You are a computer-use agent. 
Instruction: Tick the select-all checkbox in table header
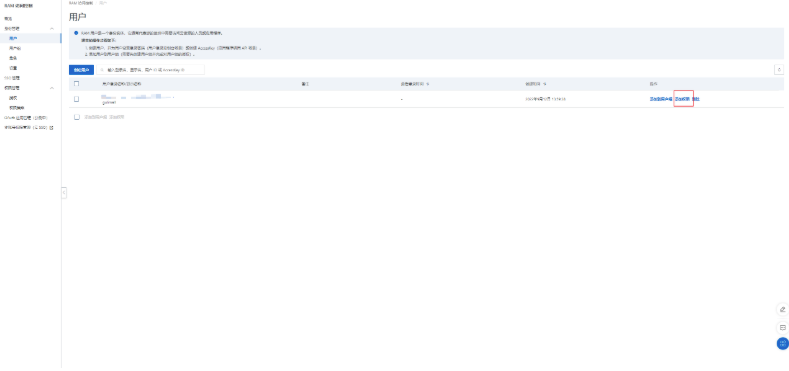76,84
